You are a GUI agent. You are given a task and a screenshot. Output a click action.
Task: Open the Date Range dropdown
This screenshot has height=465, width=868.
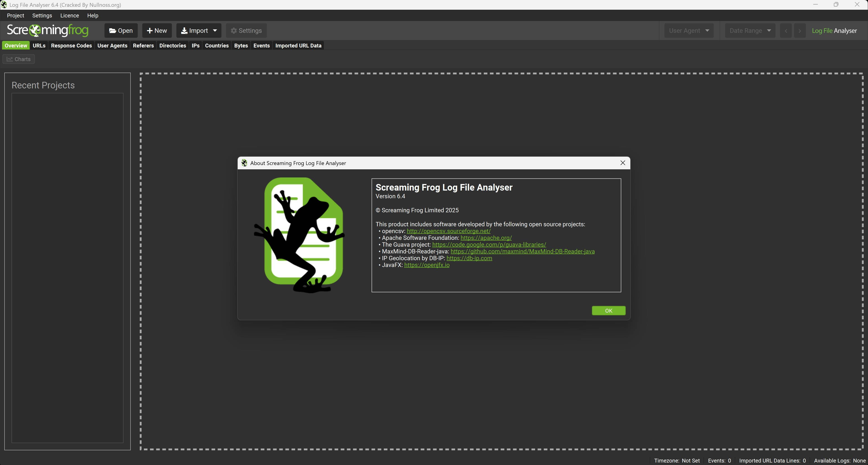750,31
